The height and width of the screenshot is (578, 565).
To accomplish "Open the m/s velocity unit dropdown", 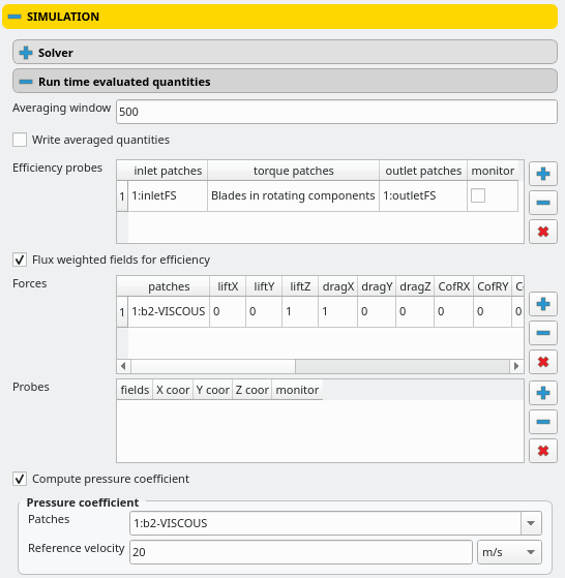I will 509,552.
